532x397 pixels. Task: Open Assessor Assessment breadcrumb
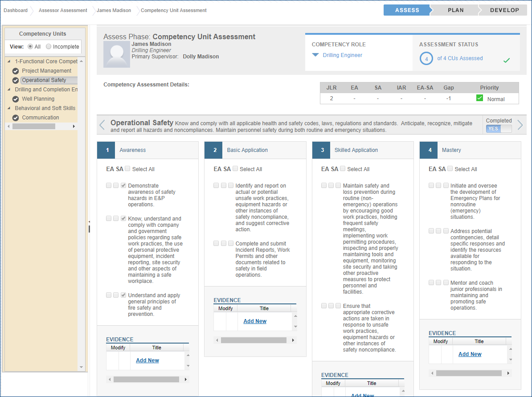63,11
